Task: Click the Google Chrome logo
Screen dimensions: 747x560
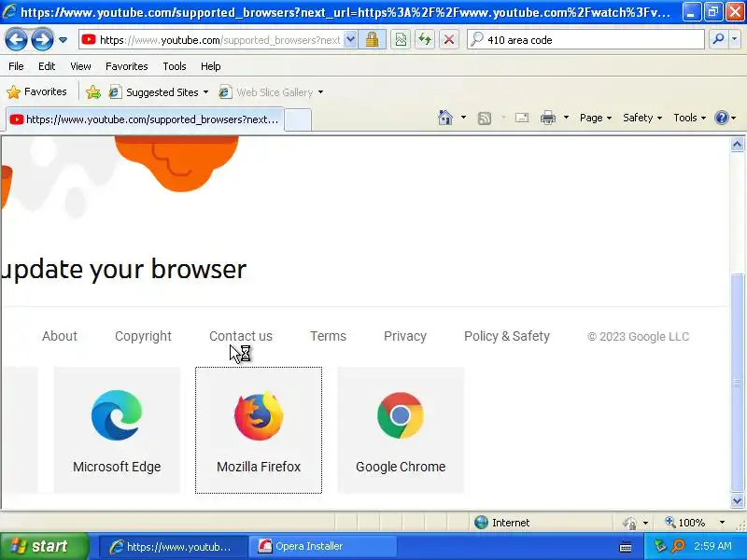Action: 401,415
